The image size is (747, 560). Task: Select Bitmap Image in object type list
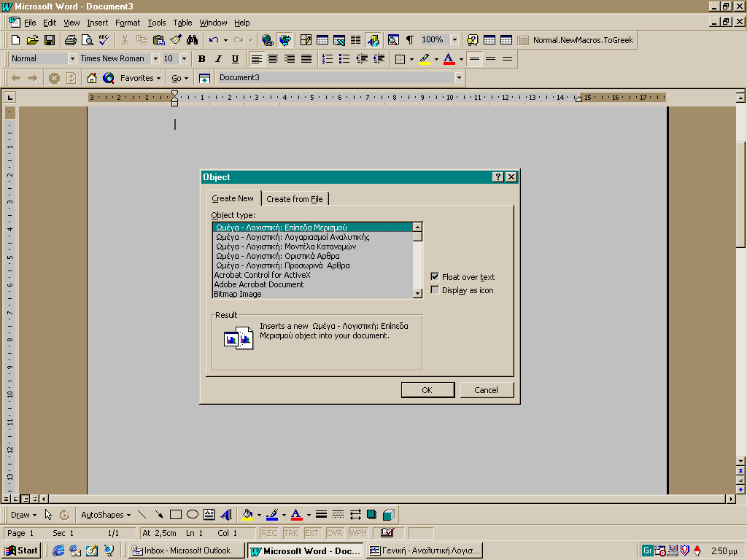(x=312, y=294)
